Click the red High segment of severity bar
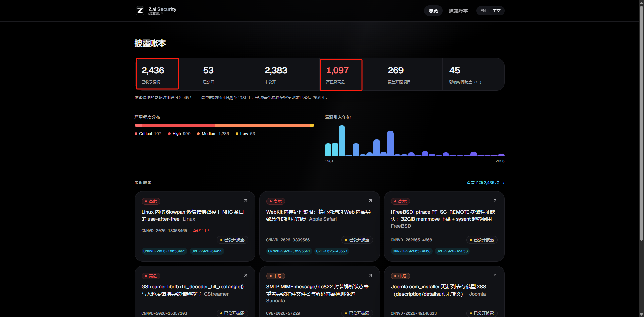The image size is (644, 317). click(x=179, y=125)
